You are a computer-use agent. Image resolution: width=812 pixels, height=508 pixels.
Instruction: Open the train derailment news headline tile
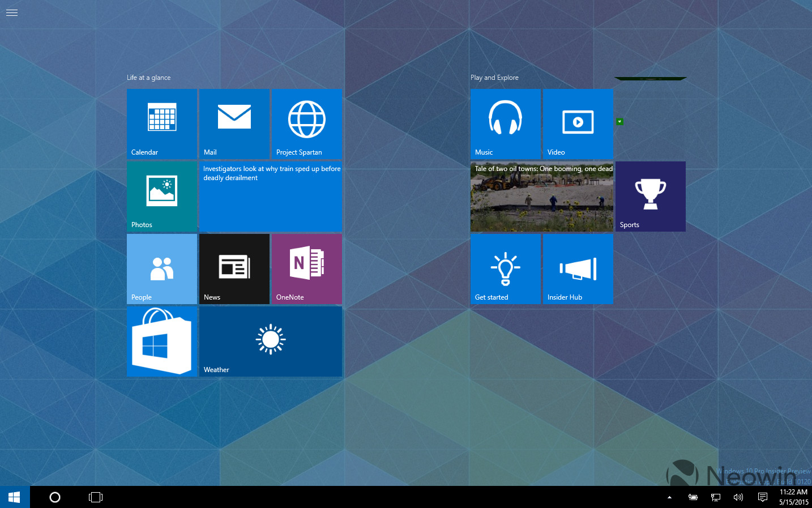click(271, 197)
